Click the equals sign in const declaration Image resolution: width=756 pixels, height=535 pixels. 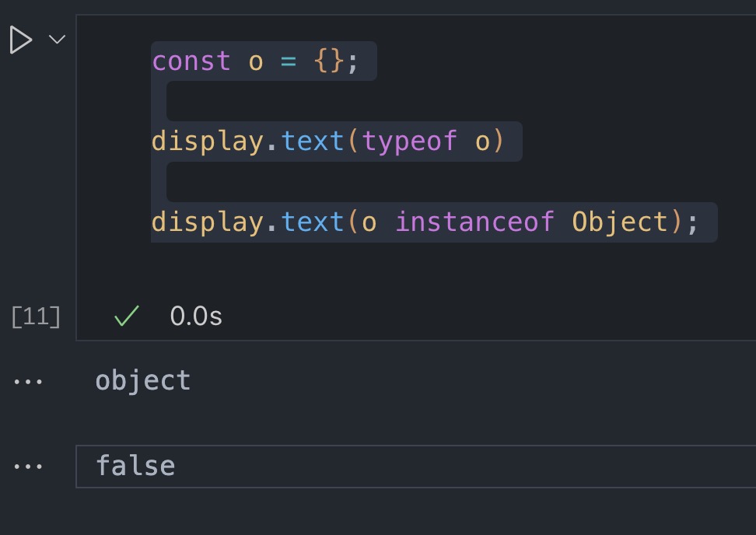289,61
